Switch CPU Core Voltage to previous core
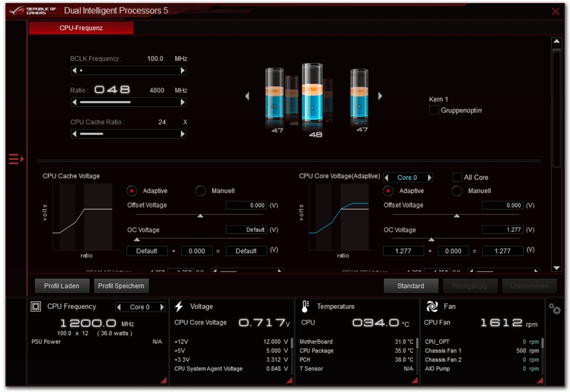 pyautogui.click(x=386, y=178)
